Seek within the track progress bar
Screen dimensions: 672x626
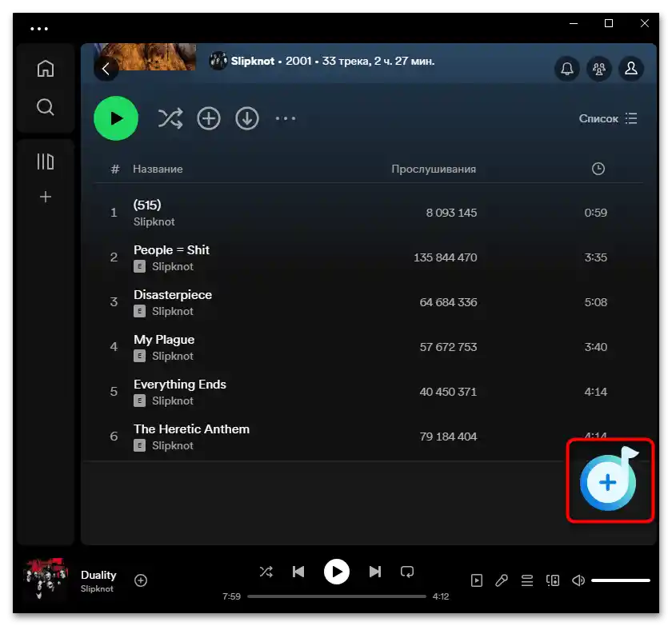click(x=337, y=596)
